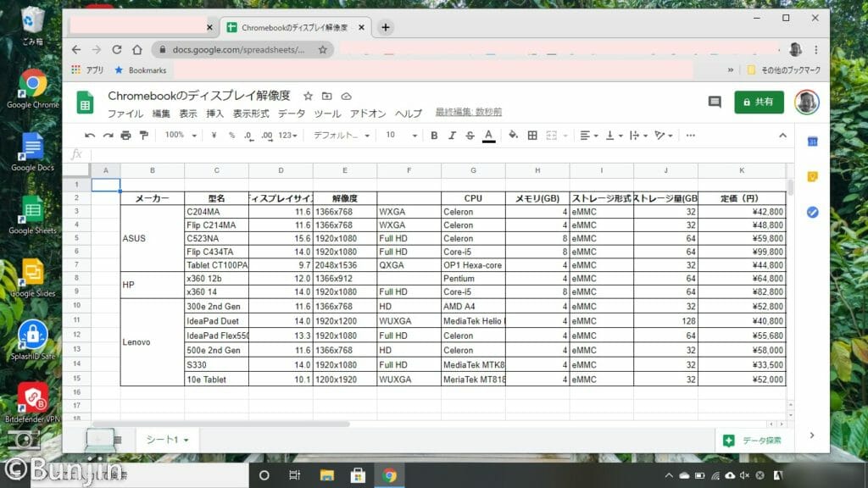Move document to folder icon
This screenshot has width=868, height=488.
point(326,97)
